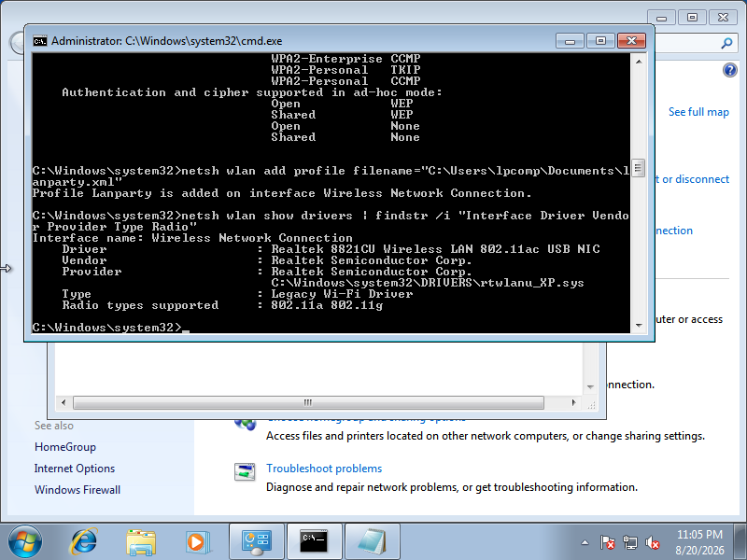Click the muted volume tray icon
747x560 pixels.
pyautogui.click(x=652, y=542)
